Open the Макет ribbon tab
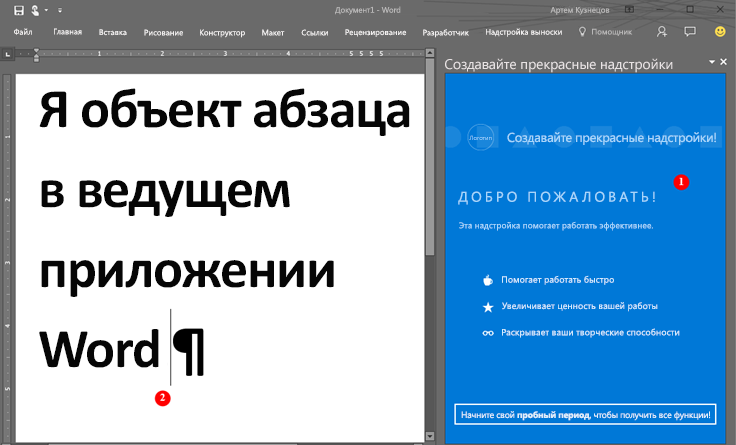Viewport: 736px width, 445px height. (273, 32)
